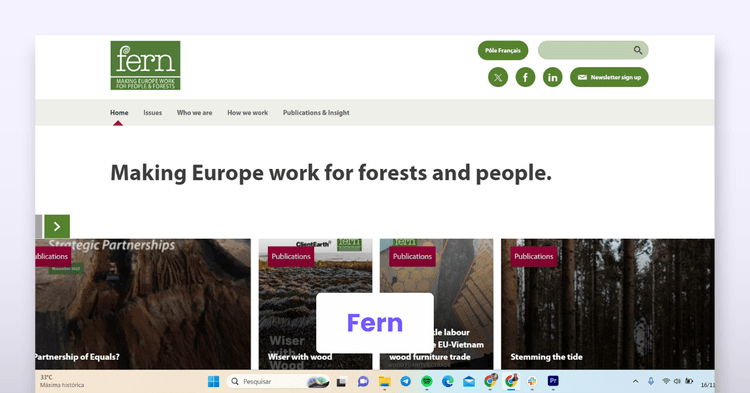
Task: Click Publications tag on Stemming the tide
Action: coord(533,256)
